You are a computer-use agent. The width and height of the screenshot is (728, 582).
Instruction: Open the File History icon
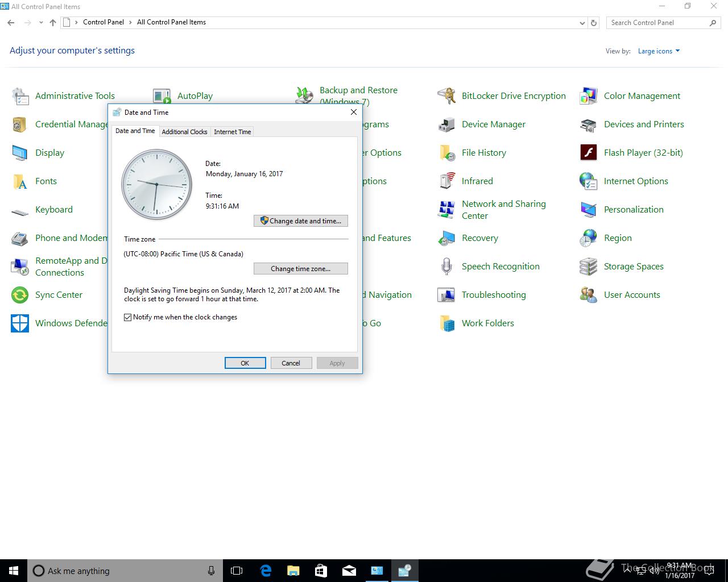pyautogui.click(x=446, y=153)
